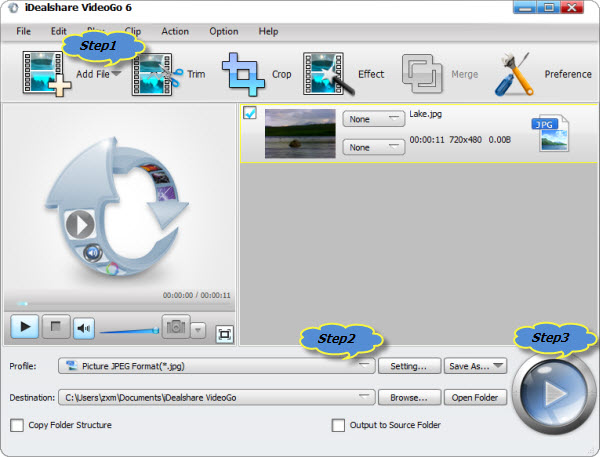Click the play button in preview controls
This screenshot has width=600, height=457.
25,327
